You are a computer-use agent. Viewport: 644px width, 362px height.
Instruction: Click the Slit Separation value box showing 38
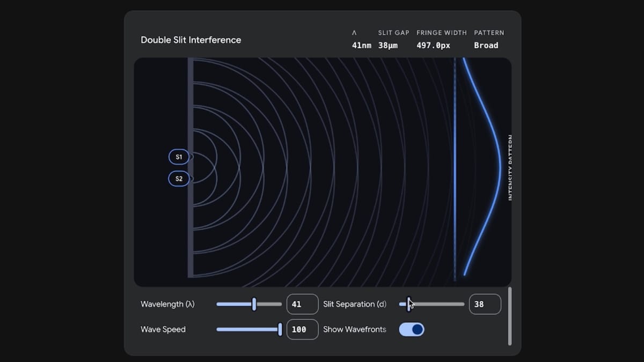(485, 304)
